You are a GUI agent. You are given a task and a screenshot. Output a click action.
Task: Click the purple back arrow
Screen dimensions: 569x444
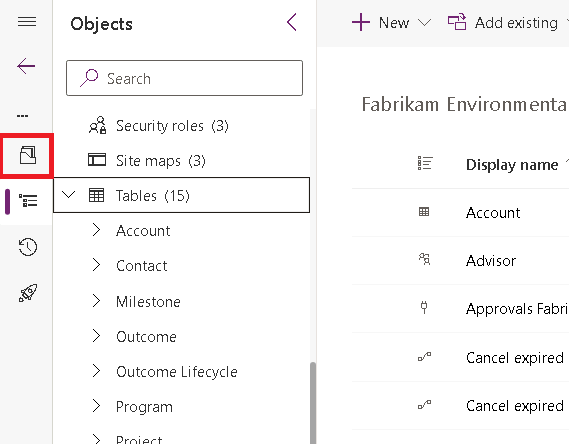click(26, 66)
